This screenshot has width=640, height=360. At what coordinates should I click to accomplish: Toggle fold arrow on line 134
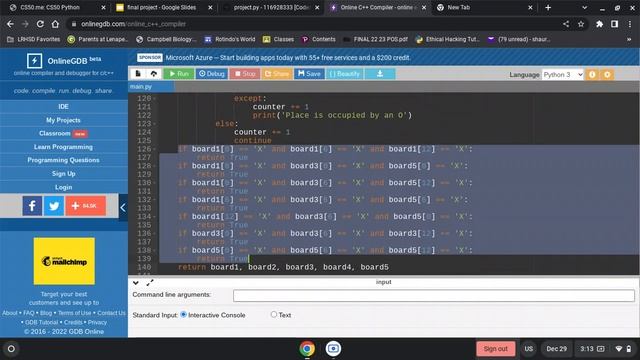(x=155, y=217)
